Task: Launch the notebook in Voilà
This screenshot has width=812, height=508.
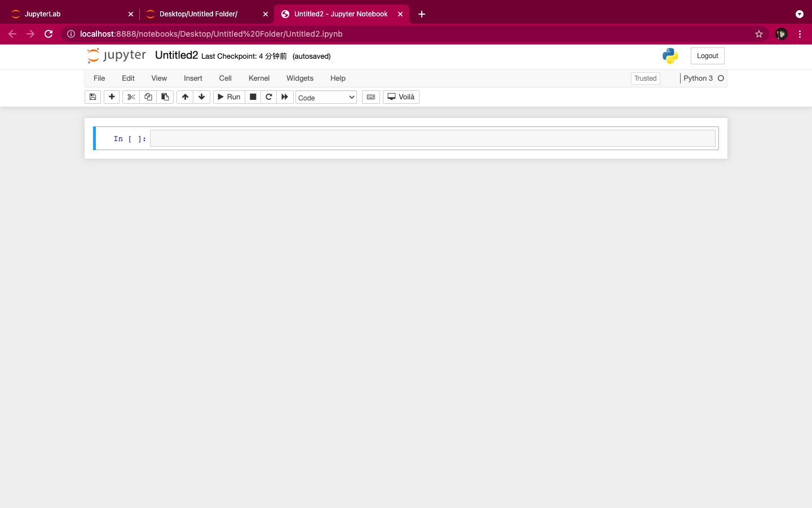Action: [400, 97]
